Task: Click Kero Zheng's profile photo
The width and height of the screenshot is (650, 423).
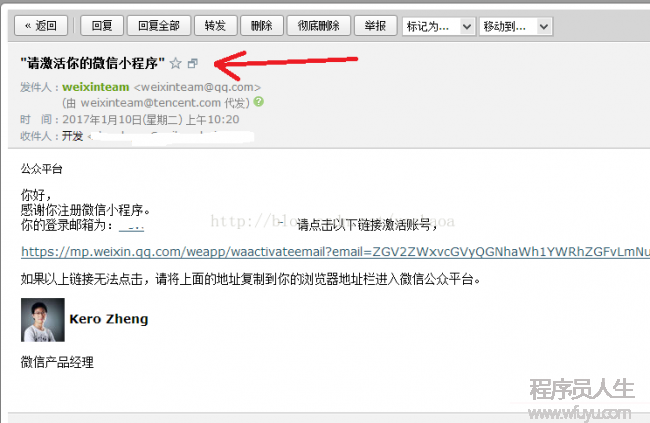Action: click(x=43, y=320)
